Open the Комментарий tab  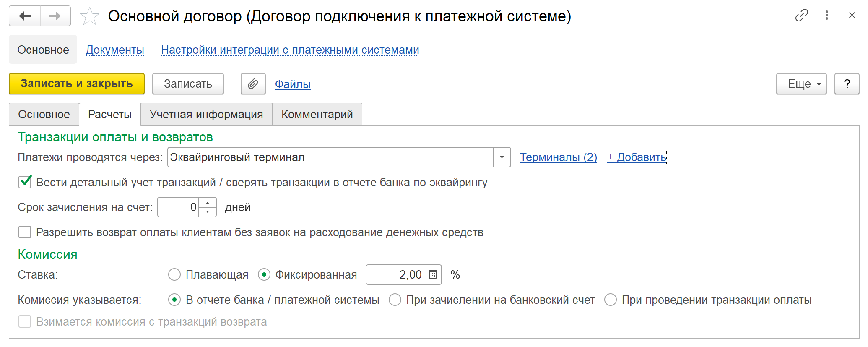pyautogui.click(x=317, y=115)
